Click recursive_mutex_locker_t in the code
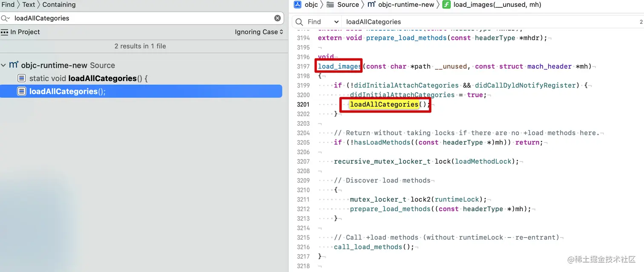 382,162
